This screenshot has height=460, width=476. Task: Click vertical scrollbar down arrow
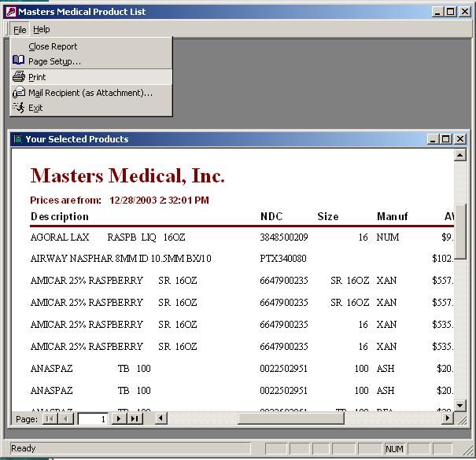point(460,405)
